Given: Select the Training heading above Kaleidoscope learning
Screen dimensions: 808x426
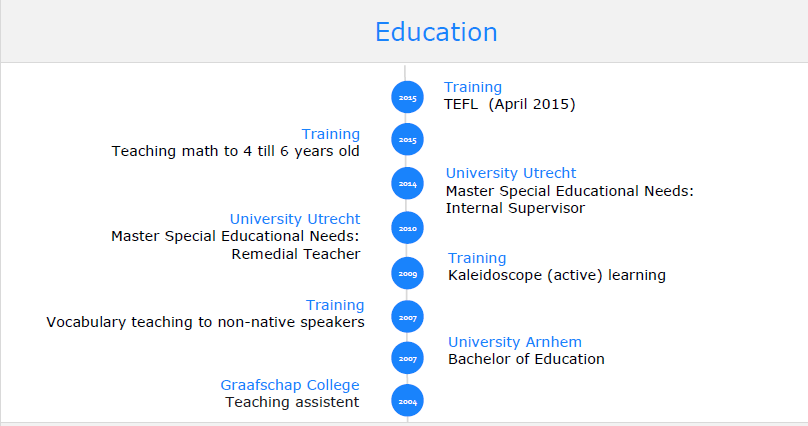Looking at the screenshot, I should 477,258.
